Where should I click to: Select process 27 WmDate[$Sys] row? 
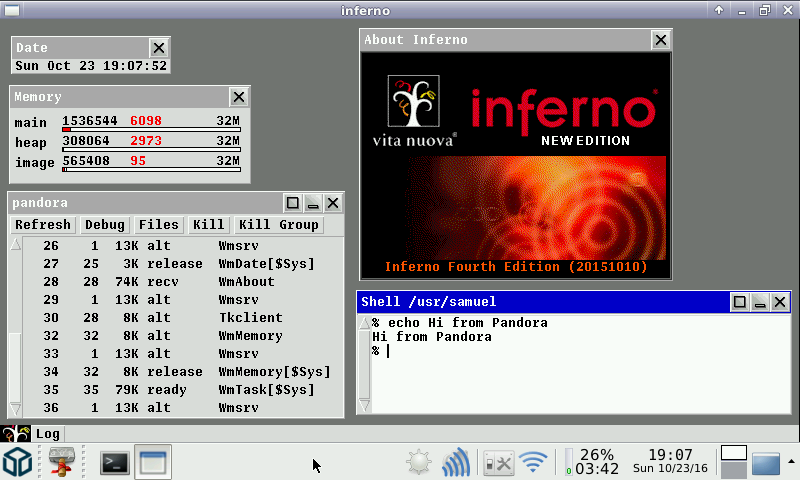pyautogui.click(x=183, y=264)
